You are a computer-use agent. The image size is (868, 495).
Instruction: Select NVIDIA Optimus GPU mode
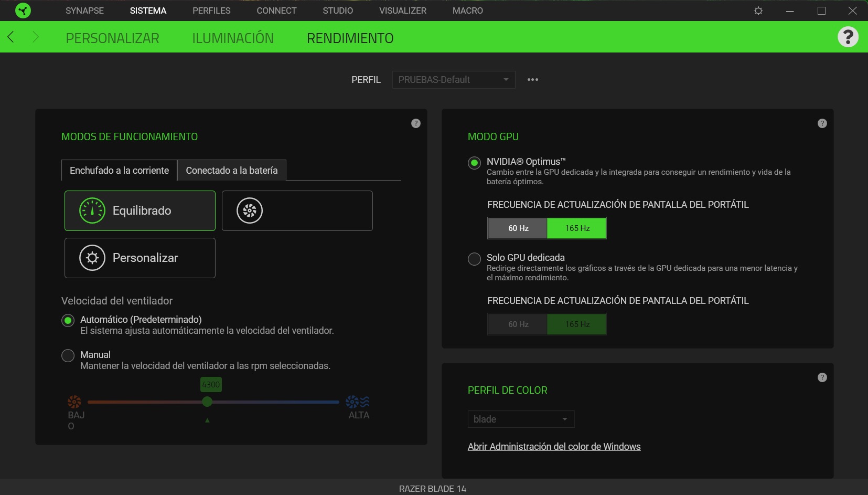click(474, 163)
